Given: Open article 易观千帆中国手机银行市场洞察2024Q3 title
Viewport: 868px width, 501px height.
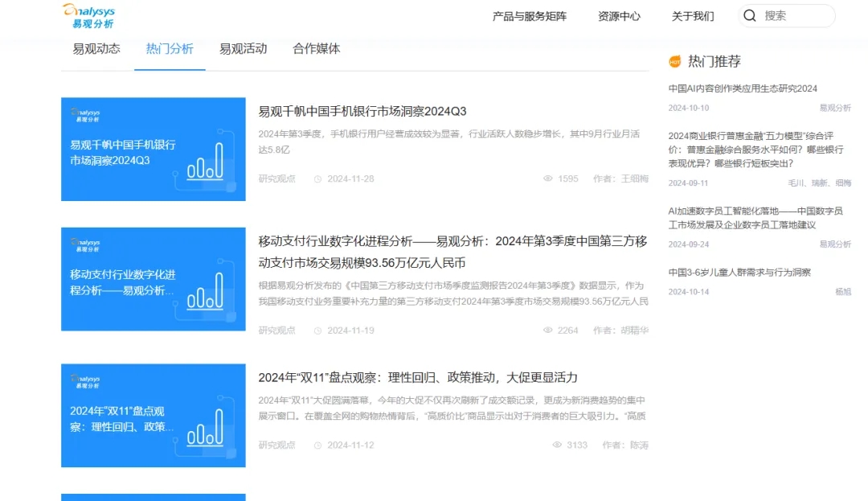Looking at the screenshot, I should click(x=362, y=112).
